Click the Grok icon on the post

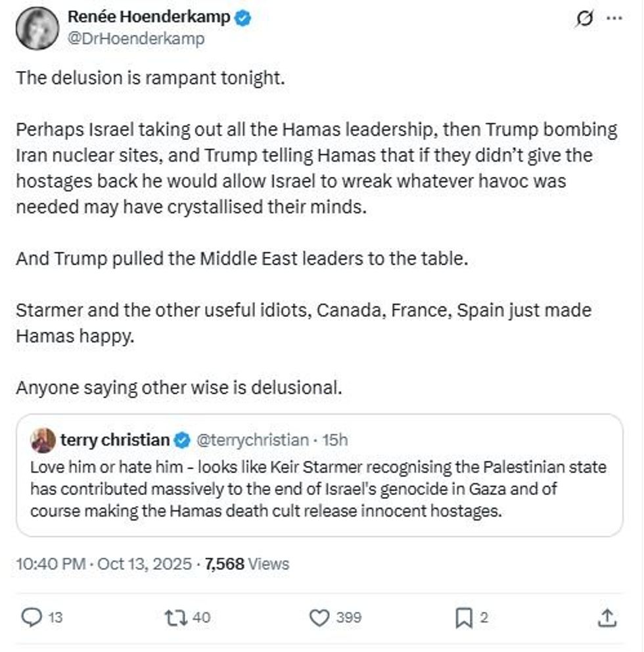[x=582, y=20]
